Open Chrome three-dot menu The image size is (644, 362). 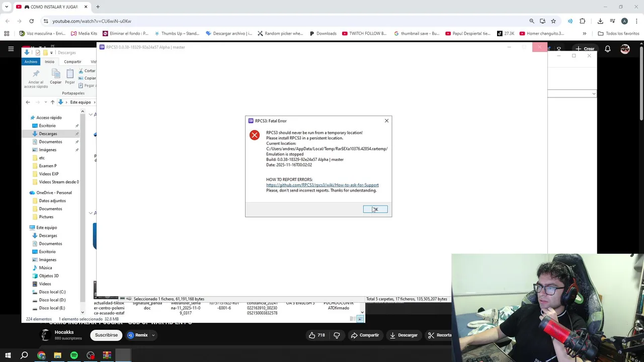tap(636, 21)
